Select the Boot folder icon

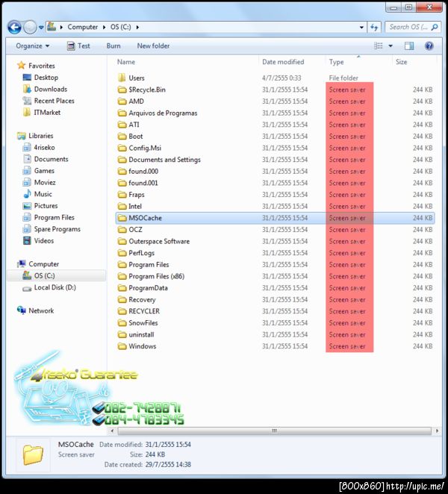[122, 137]
